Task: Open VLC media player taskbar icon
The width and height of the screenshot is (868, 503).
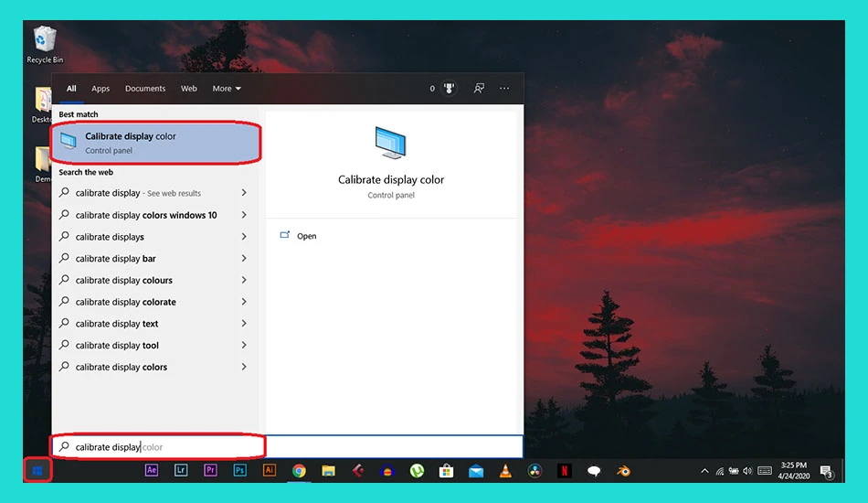Action: 505,471
